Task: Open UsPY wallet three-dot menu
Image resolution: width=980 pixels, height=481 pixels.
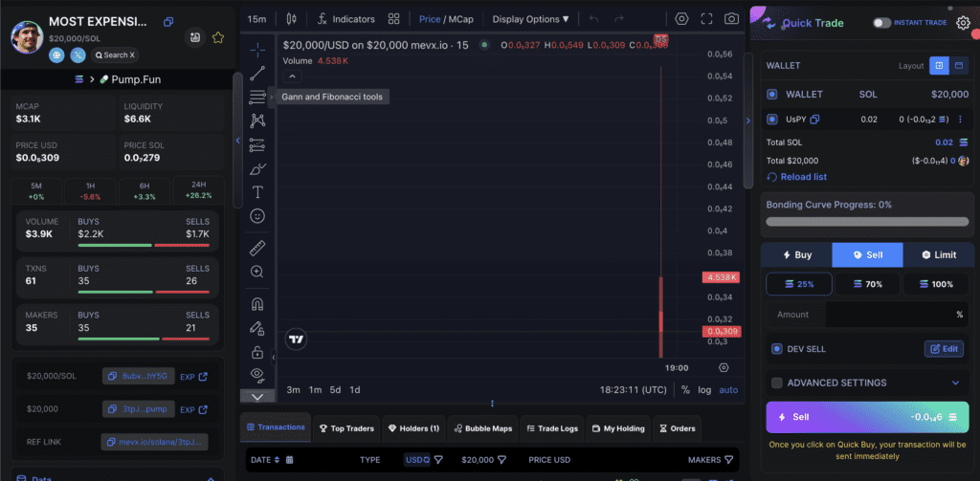Action: click(x=961, y=120)
